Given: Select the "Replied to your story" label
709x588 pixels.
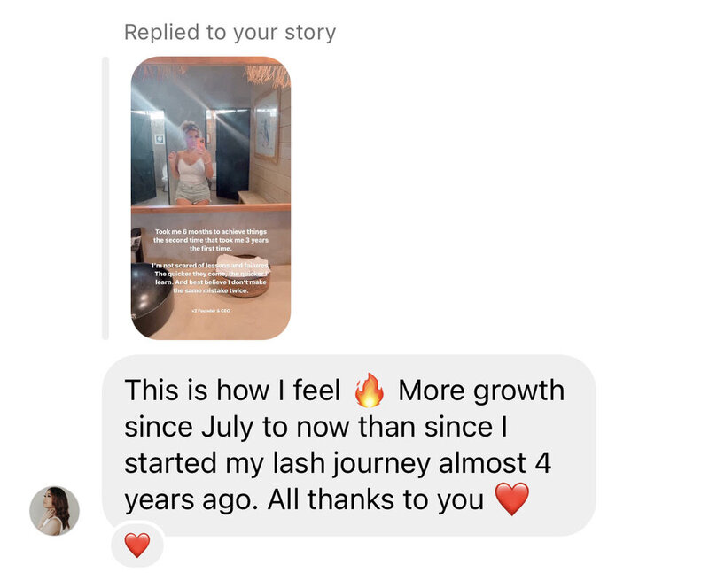Looking at the screenshot, I should point(230,33).
